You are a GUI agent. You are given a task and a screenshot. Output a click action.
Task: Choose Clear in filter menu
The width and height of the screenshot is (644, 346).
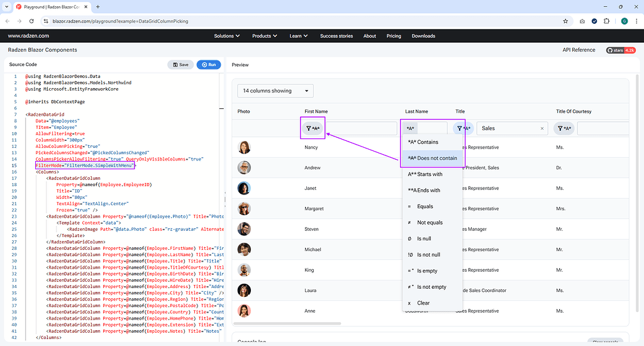(433, 303)
